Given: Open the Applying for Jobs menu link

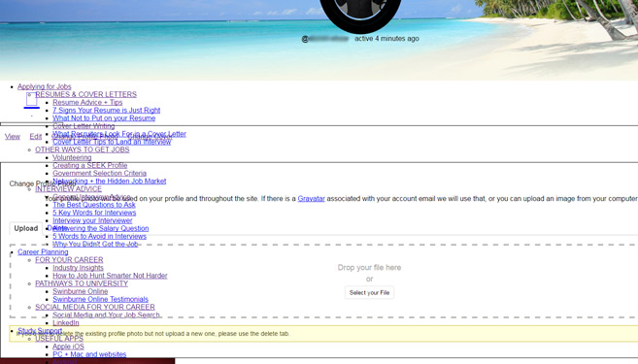Looking at the screenshot, I should 45,86.
